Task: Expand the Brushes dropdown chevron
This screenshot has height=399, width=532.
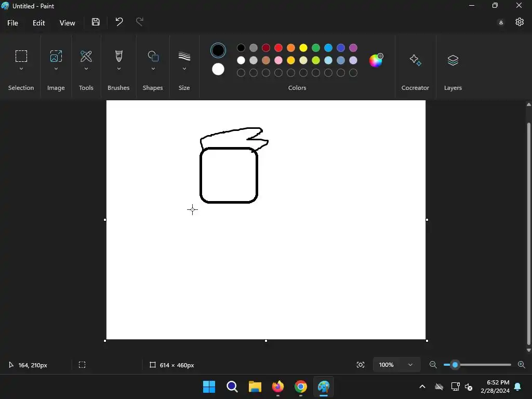Action: (x=119, y=69)
